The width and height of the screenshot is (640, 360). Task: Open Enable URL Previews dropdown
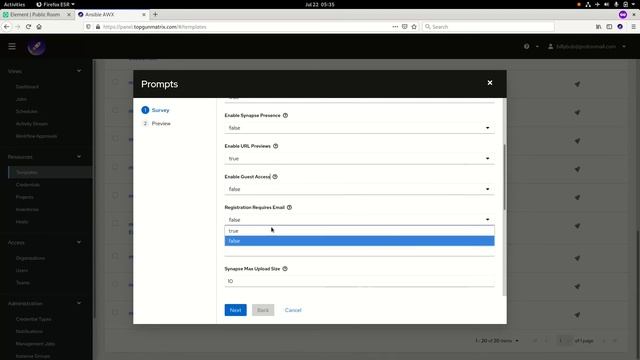pos(359,158)
